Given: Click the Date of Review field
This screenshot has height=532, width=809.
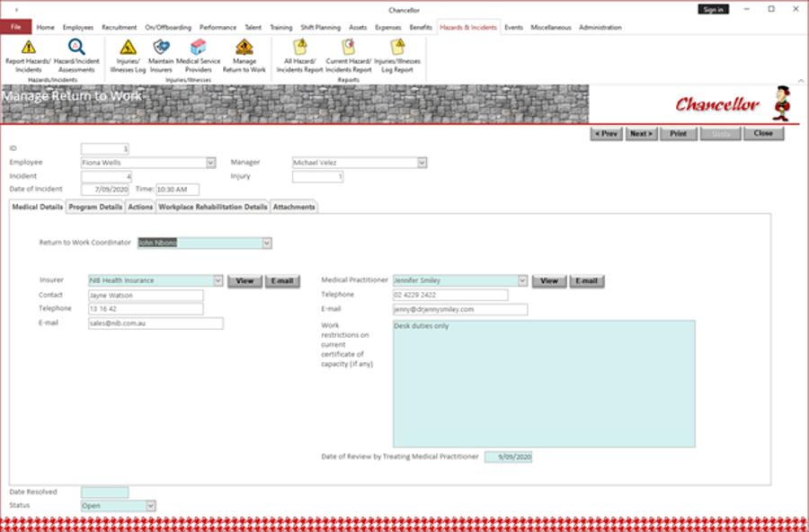Looking at the screenshot, I should coord(508,457).
